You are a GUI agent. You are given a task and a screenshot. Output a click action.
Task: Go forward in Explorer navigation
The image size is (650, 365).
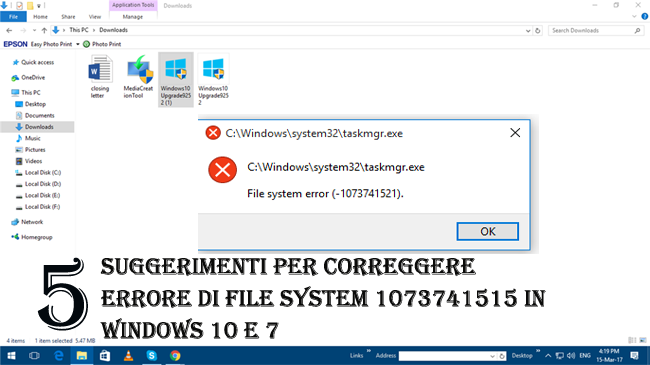(x=23, y=30)
